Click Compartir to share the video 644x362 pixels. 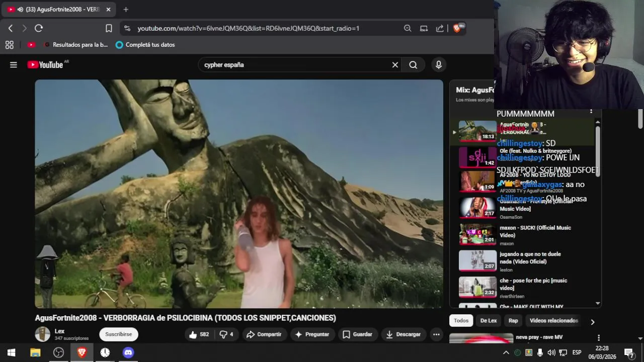click(x=265, y=334)
